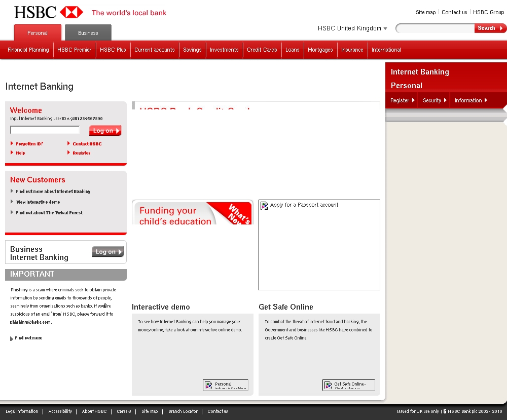Click grey Business Internet Banking Log on button
This screenshot has width=507, height=420.
coord(107,252)
